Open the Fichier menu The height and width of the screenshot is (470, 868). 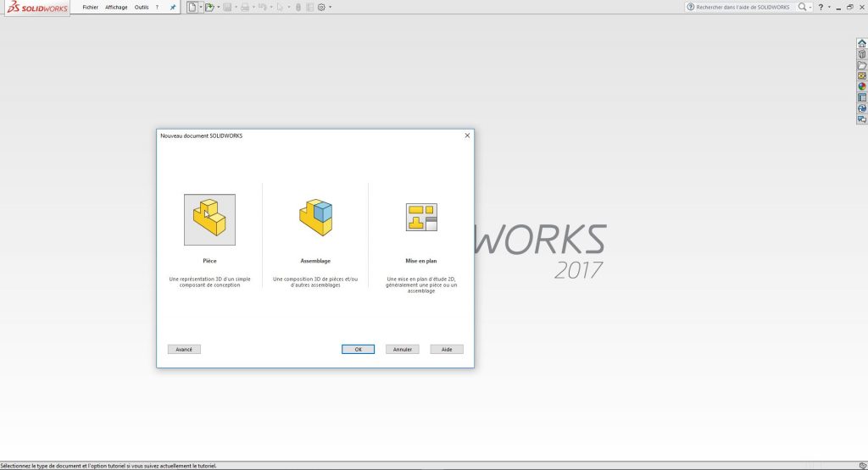pyautogui.click(x=90, y=7)
